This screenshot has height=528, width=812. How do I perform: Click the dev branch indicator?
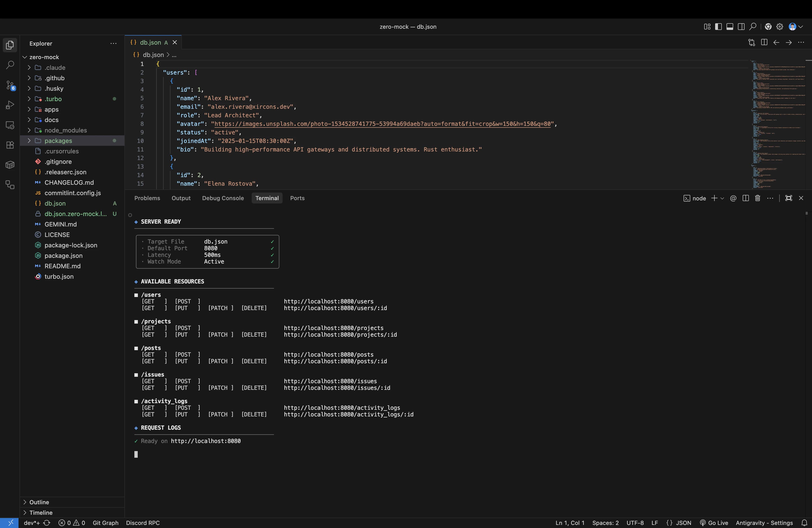pos(31,523)
